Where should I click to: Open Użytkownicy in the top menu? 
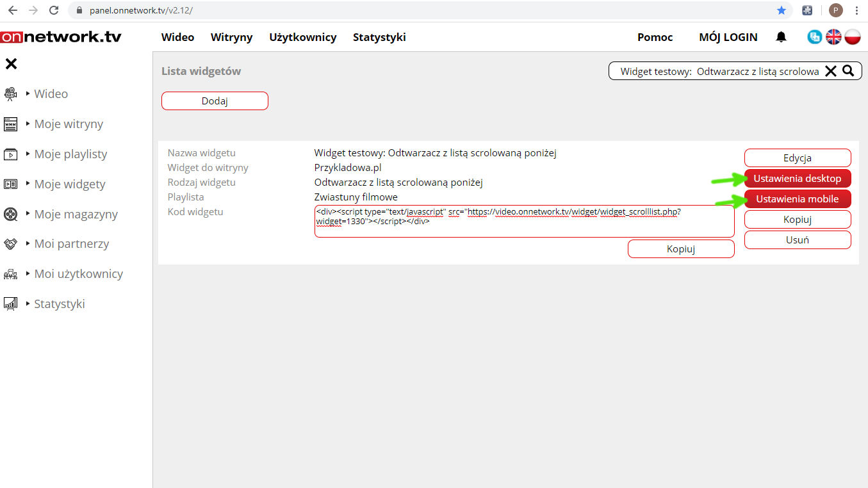302,37
